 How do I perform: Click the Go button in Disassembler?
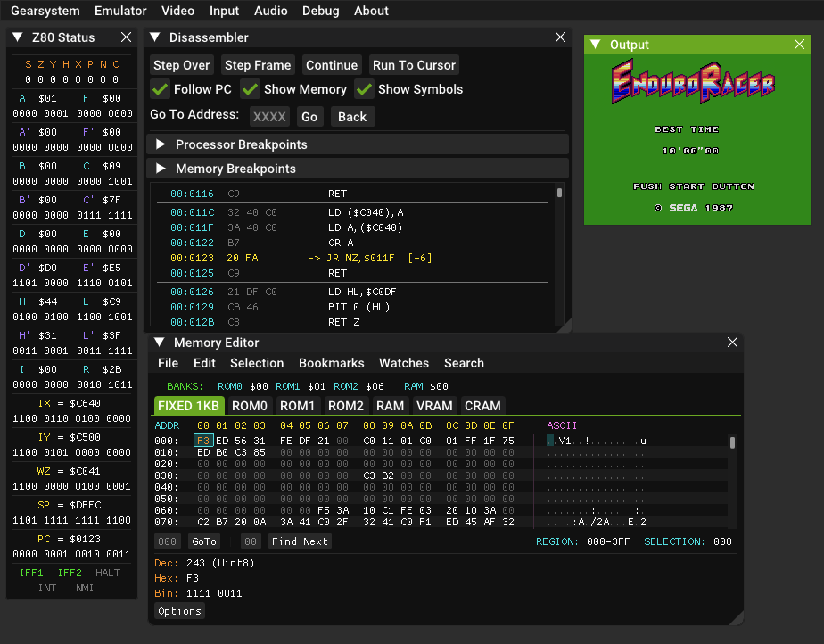tap(309, 117)
